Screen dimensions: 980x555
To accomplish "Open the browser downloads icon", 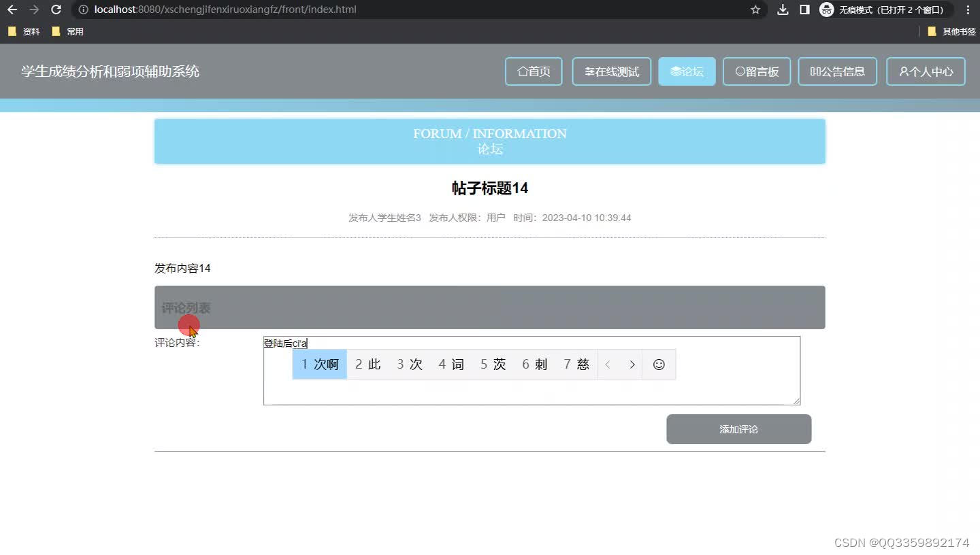I will click(x=783, y=10).
